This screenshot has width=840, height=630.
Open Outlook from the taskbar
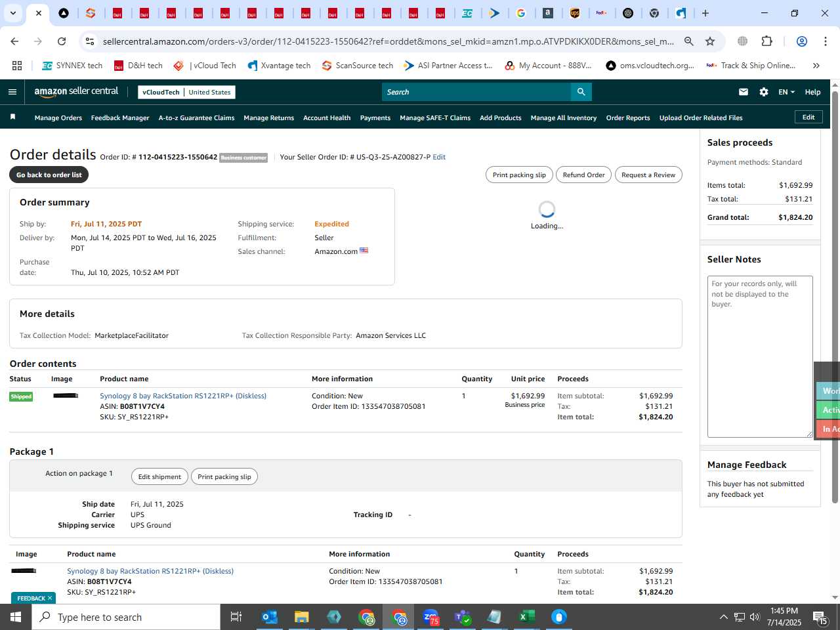point(270,617)
